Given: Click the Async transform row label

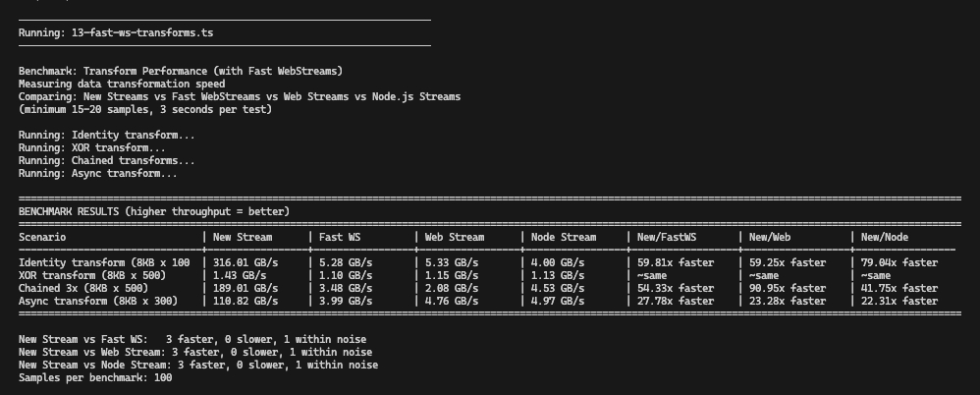Looking at the screenshot, I should click(104, 302).
